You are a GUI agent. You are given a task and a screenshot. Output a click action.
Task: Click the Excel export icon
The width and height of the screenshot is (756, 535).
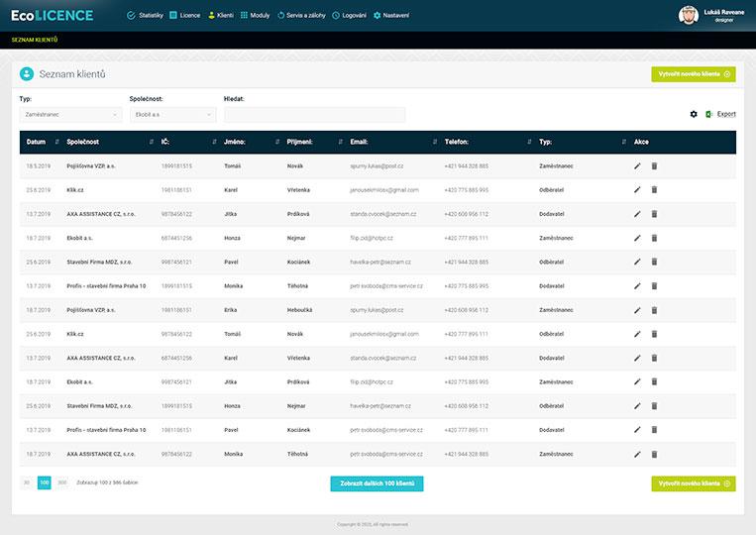point(709,115)
